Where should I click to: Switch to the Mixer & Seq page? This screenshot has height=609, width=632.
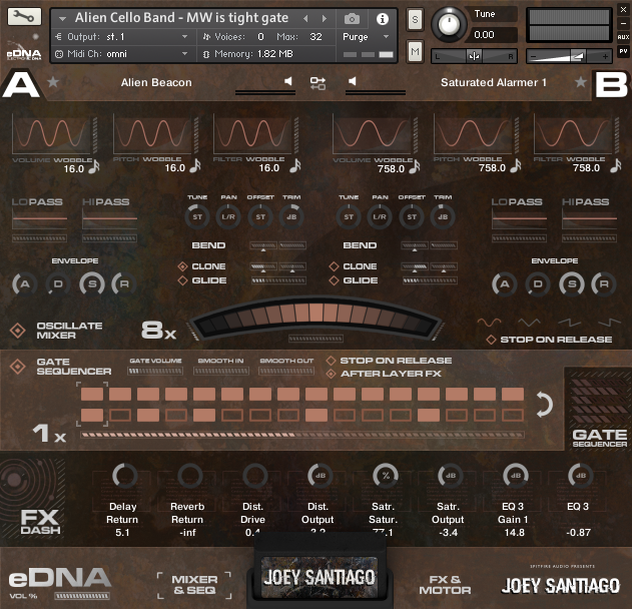click(x=193, y=585)
